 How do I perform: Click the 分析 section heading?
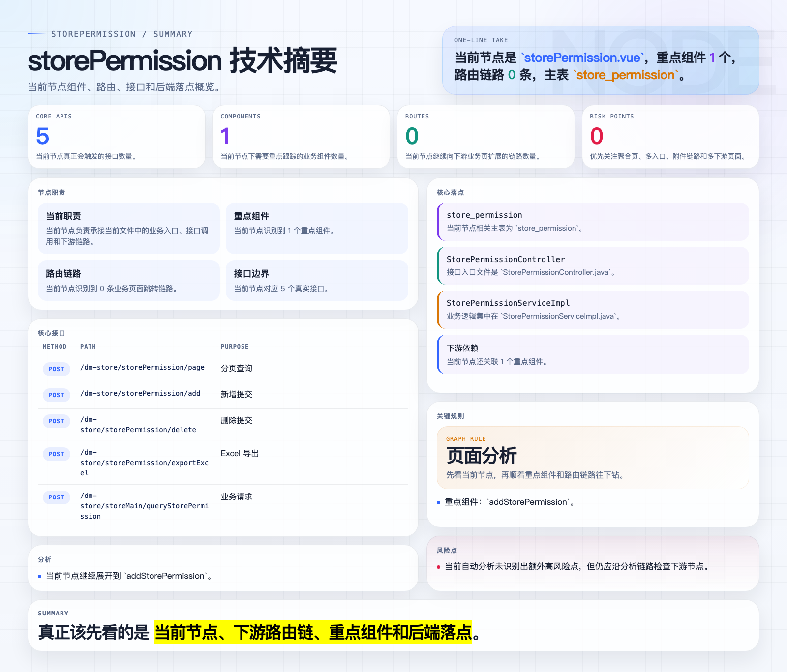pos(45,559)
